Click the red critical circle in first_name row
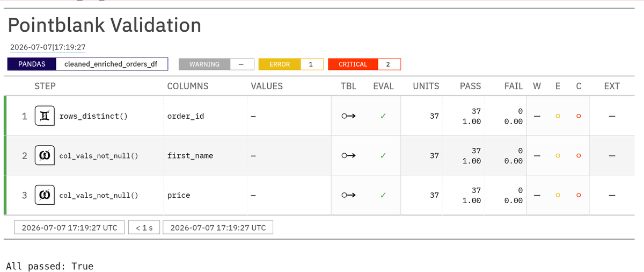 coord(579,156)
